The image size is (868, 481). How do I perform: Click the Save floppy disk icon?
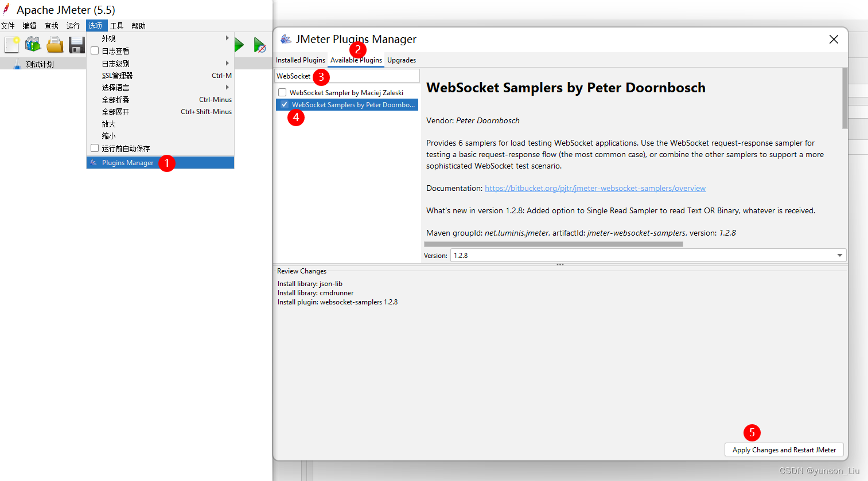click(x=77, y=45)
